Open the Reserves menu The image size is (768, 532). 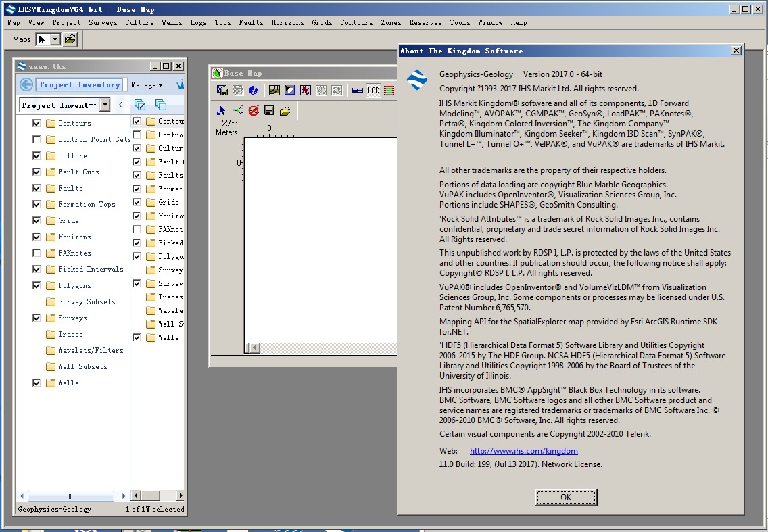[x=425, y=22]
